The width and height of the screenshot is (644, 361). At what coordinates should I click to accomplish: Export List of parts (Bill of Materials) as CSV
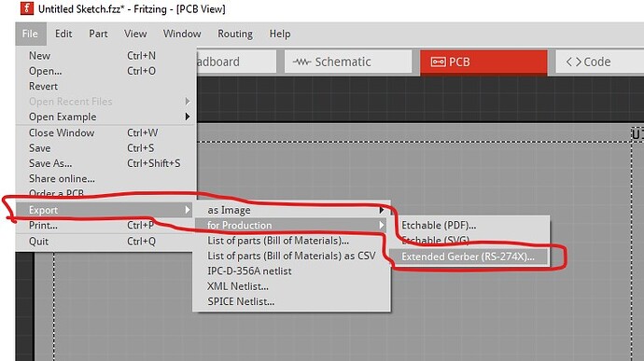[291, 256]
